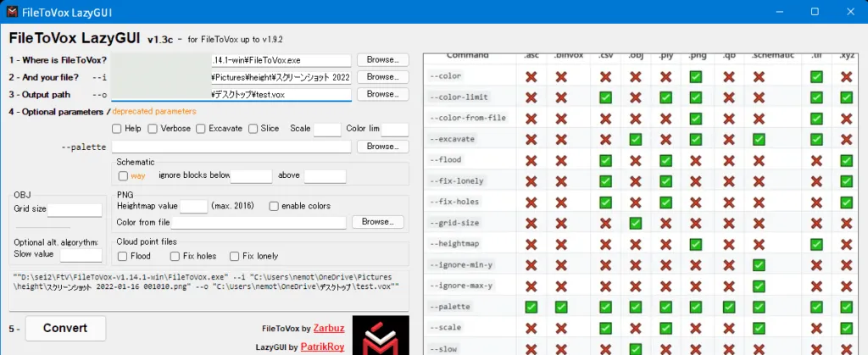Click the Heightmap value input
The image size is (868, 355).
[x=194, y=207]
